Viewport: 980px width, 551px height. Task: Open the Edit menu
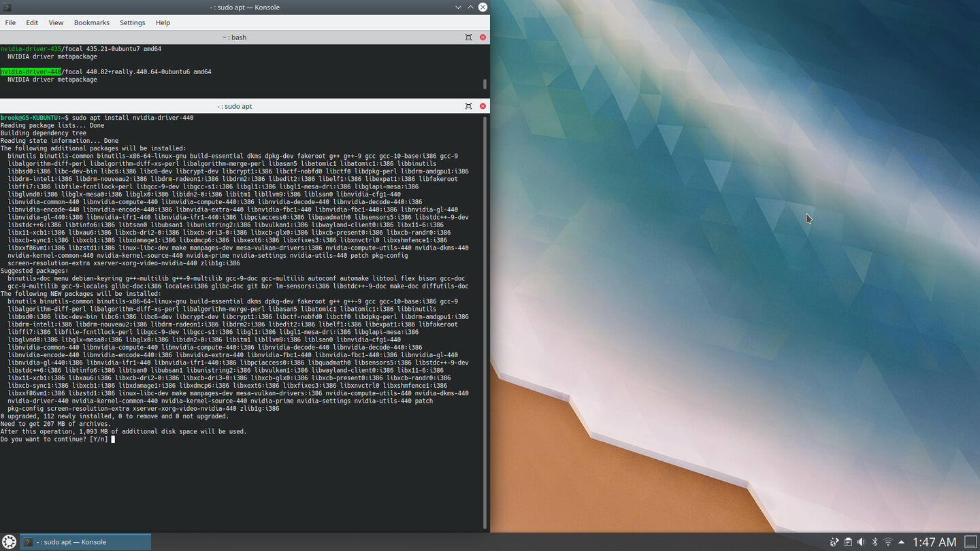click(x=32, y=22)
